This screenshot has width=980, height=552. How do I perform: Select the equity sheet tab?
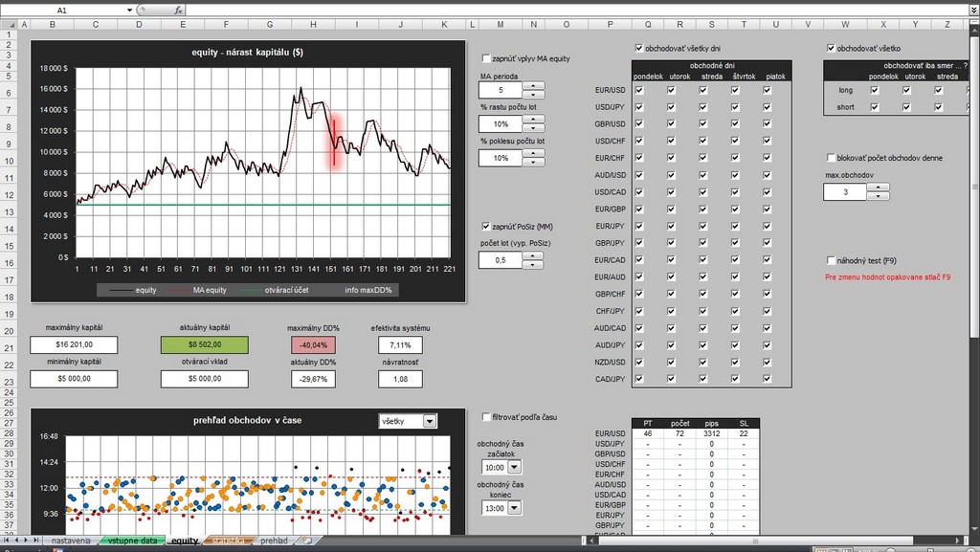point(185,541)
